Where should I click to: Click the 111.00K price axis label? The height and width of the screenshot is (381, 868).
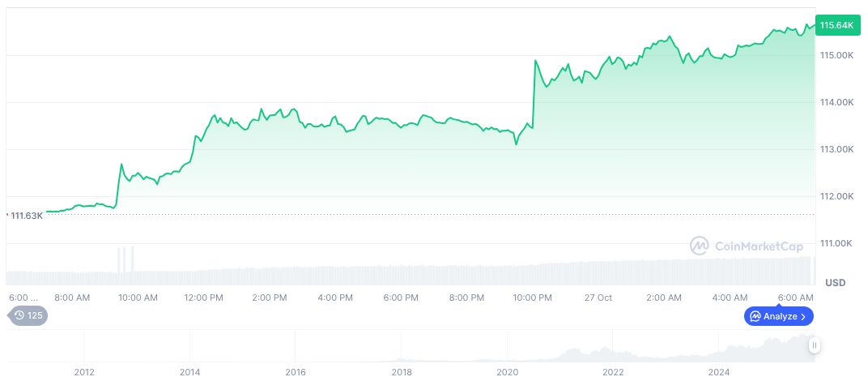point(836,243)
